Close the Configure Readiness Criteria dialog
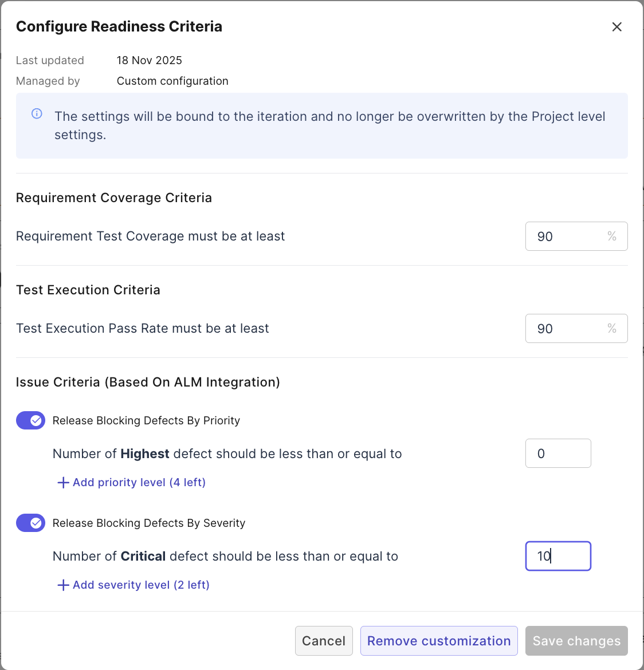The height and width of the screenshot is (670, 644). [x=617, y=26]
